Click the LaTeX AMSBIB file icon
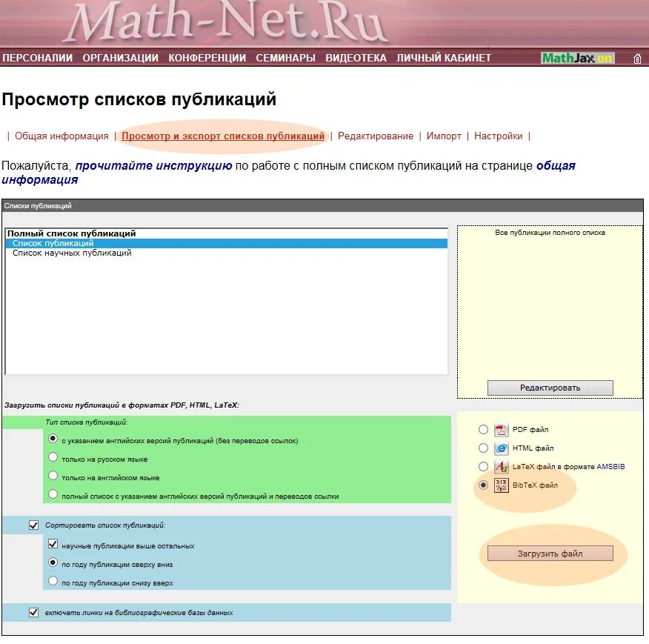This screenshot has height=644, width=649. point(502,467)
